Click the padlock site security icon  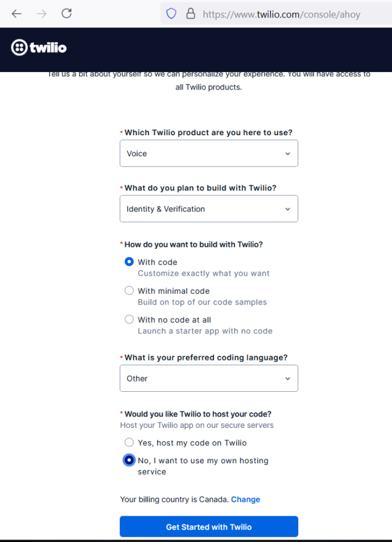(x=191, y=14)
